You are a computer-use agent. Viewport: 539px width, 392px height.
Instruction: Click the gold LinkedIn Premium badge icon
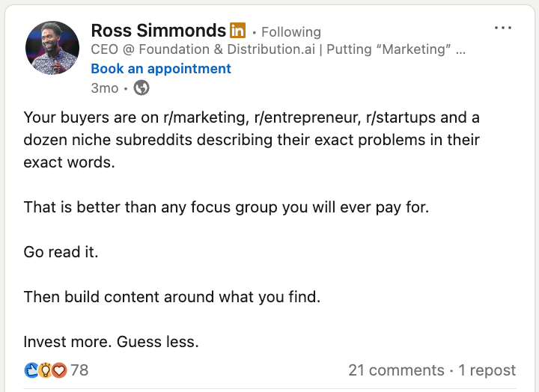pos(237,30)
